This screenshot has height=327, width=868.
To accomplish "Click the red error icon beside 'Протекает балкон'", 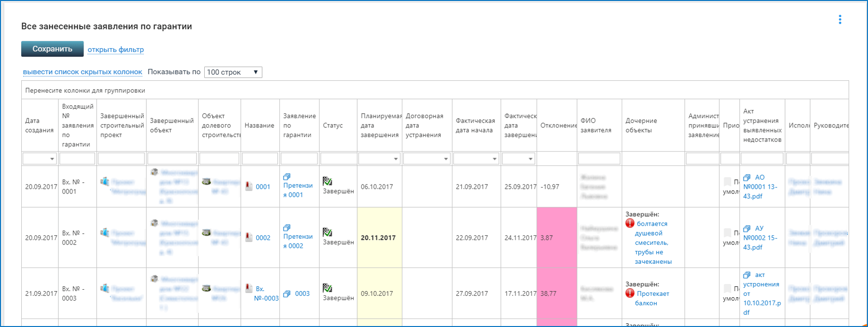I will click(630, 293).
